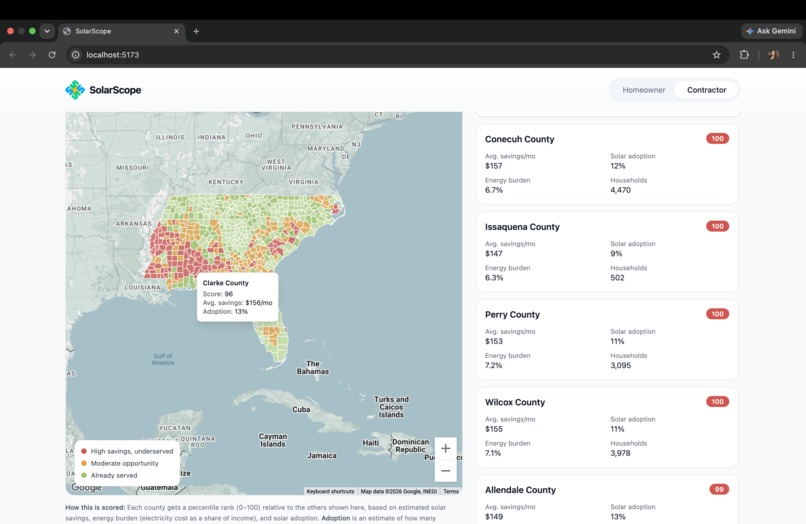Viewport: 806px width, 524px height.
Task: Bookmark this page with star icon
Action: pyautogui.click(x=716, y=55)
